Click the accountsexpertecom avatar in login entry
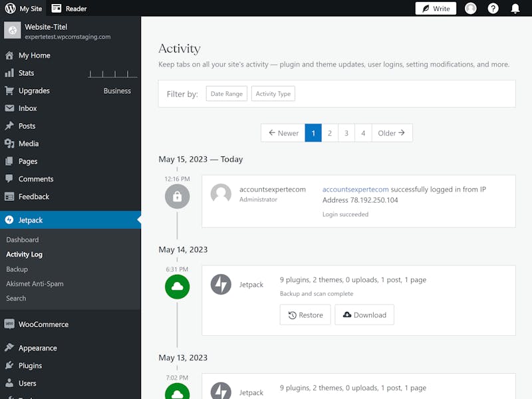Screen dimensions: 532x399 pos(221,194)
